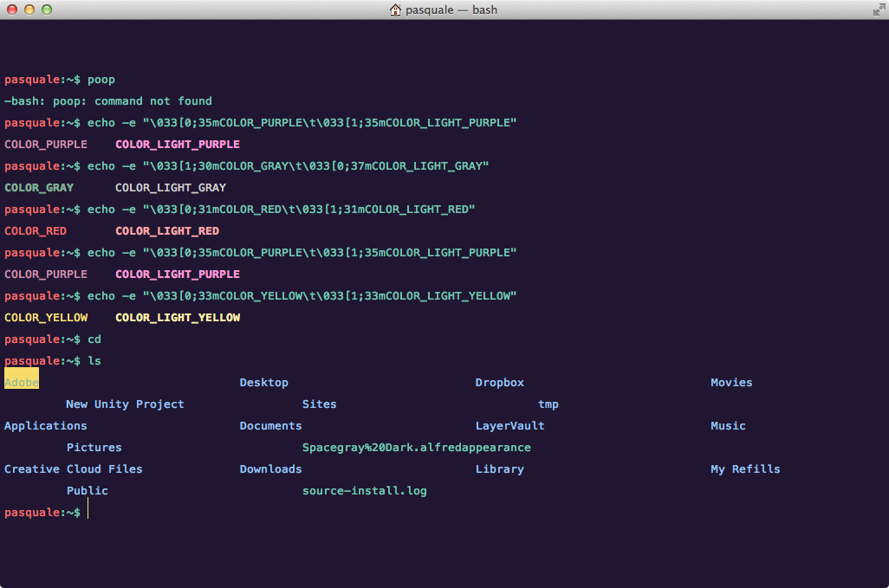Click the Desktop directory name

pos(263,383)
